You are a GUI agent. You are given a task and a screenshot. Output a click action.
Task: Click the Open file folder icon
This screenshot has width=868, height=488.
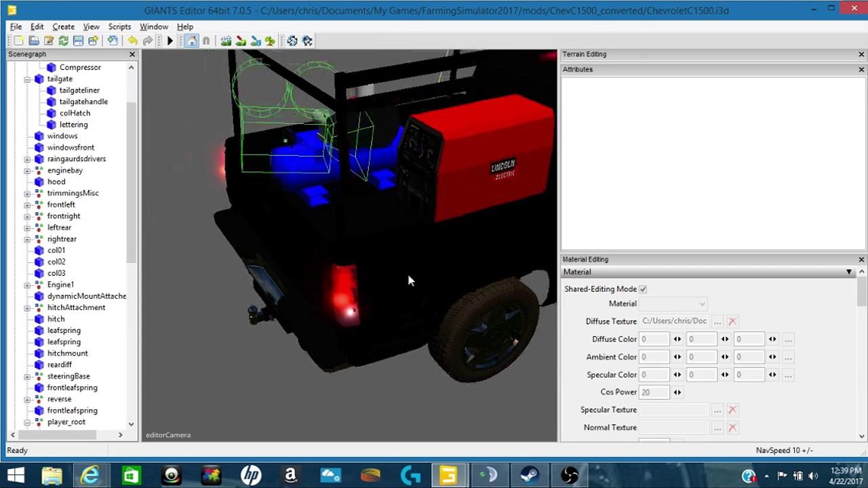(33, 41)
